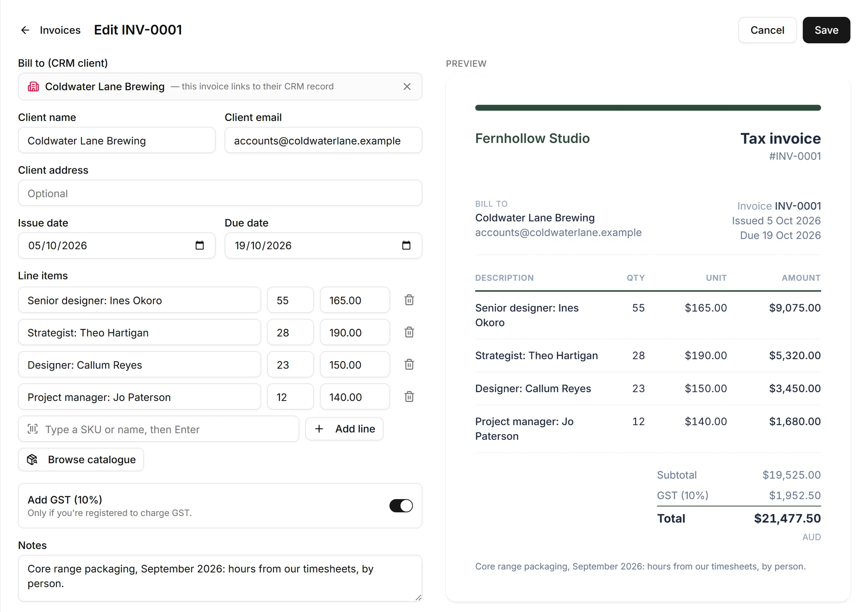Edit description Project manager: Jo Paterson

pos(139,397)
